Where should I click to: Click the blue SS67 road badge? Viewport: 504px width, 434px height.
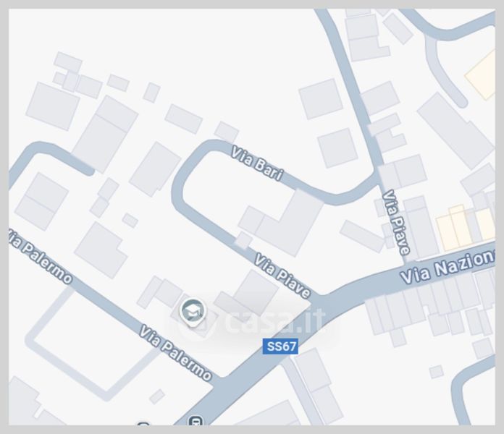(x=280, y=346)
